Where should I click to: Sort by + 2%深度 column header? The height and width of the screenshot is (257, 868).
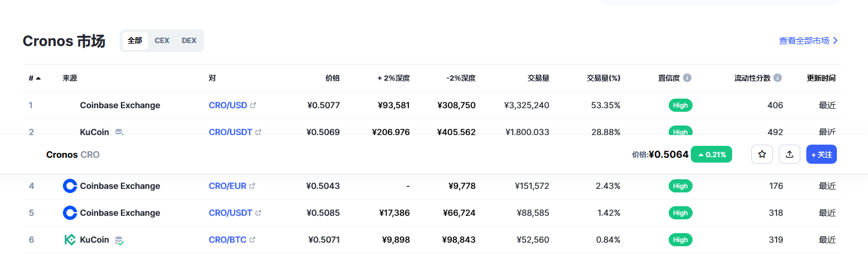point(393,78)
